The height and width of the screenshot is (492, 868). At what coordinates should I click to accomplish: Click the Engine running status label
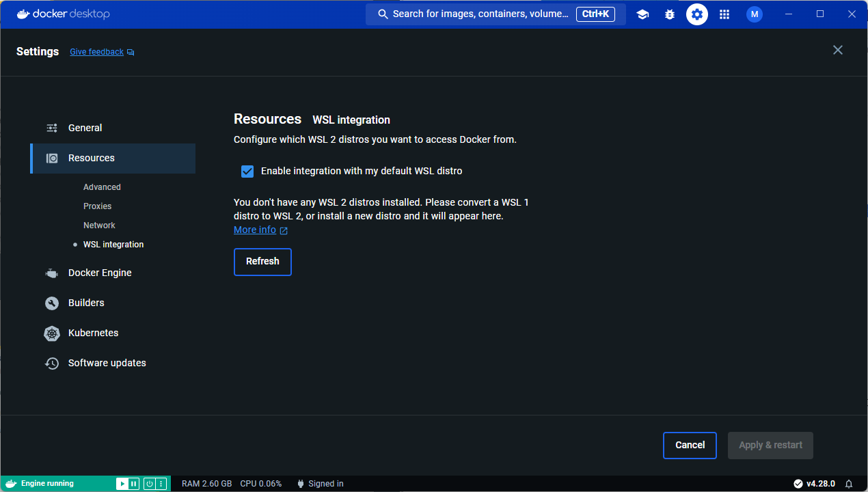point(47,484)
